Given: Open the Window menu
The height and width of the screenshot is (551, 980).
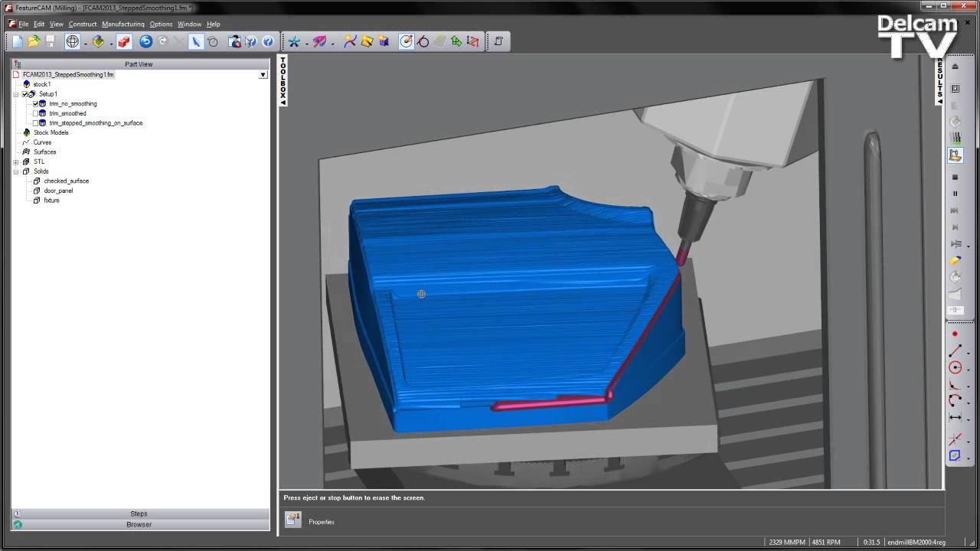Looking at the screenshot, I should tap(189, 24).
